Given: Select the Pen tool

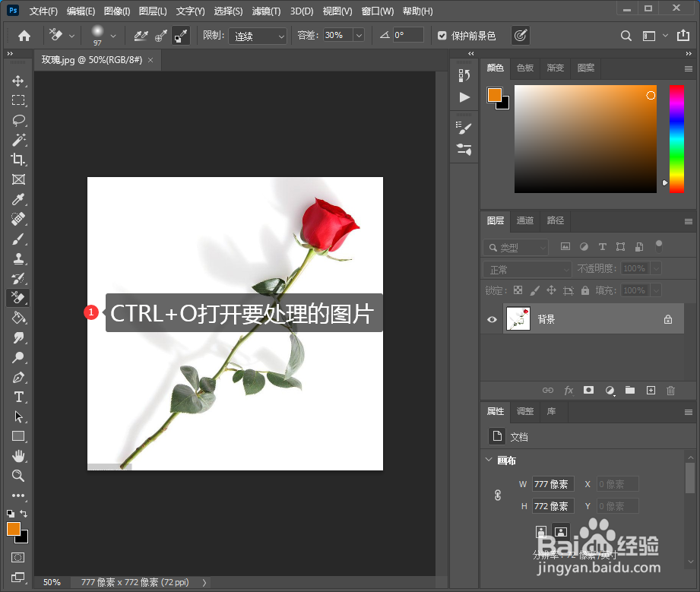Looking at the screenshot, I should point(18,377).
